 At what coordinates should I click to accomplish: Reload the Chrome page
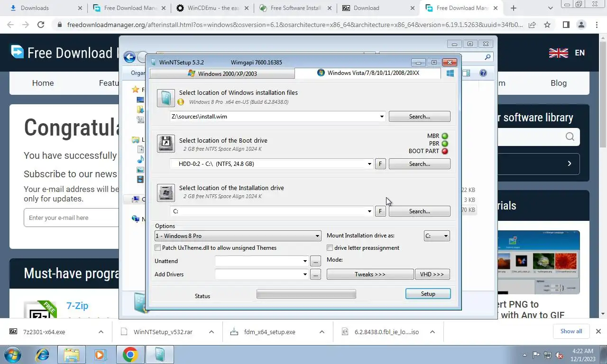point(41,25)
